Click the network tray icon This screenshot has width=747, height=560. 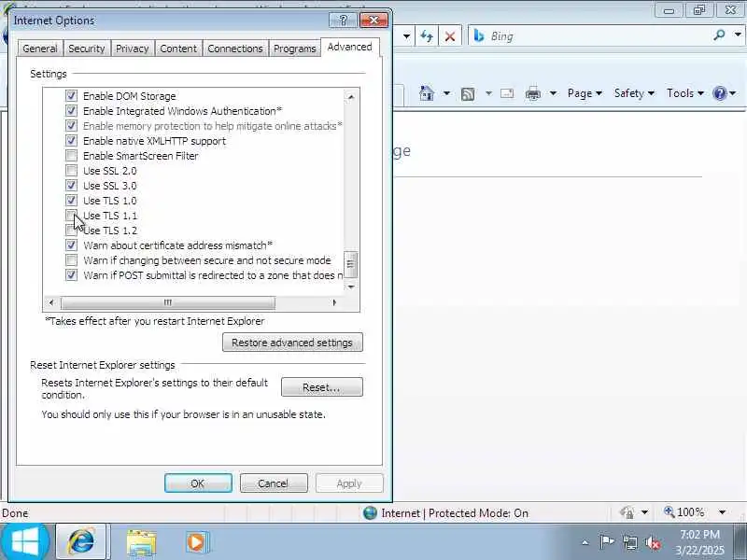pos(630,542)
